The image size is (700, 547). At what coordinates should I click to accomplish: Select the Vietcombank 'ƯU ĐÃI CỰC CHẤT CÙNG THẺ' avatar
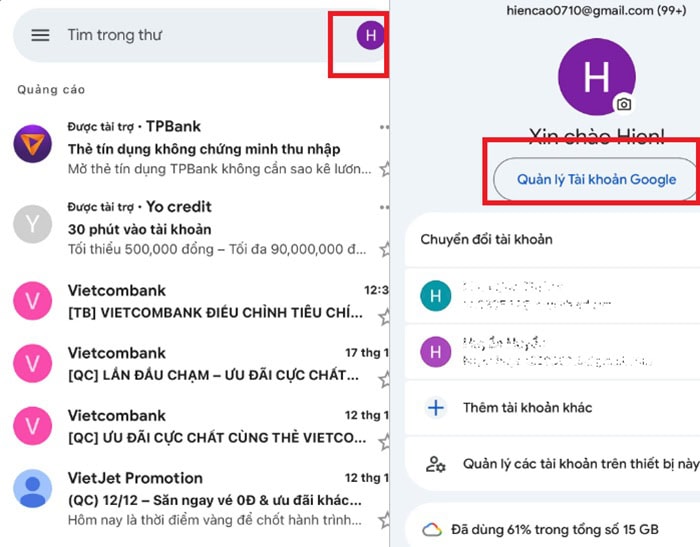(x=33, y=426)
